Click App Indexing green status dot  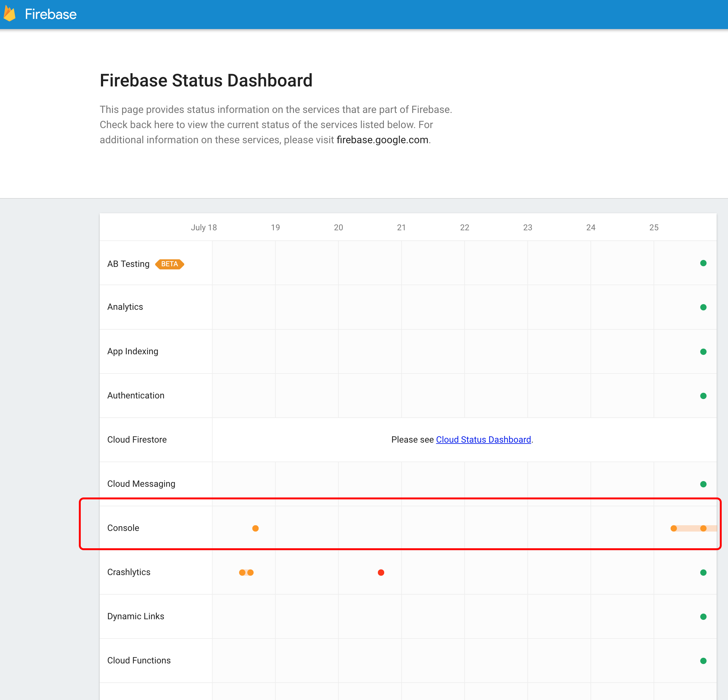pyautogui.click(x=703, y=351)
